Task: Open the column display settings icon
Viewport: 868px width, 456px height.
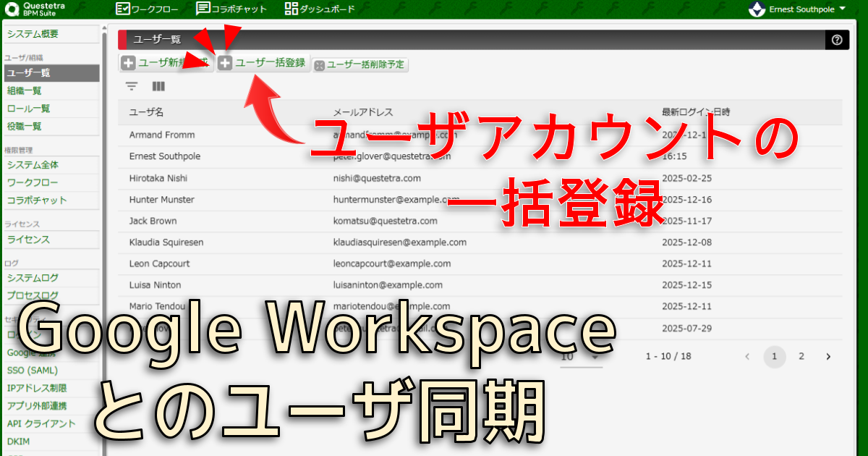Action: coord(158,86)
